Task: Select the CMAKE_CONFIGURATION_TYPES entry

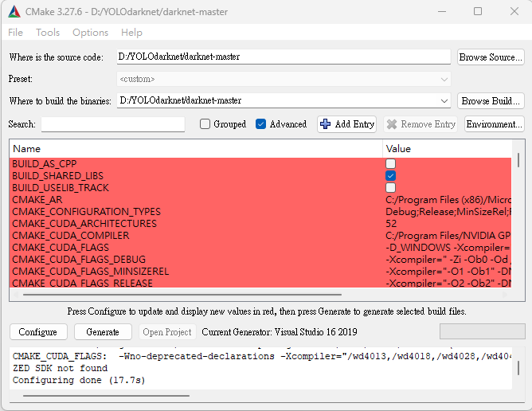Action: [87, 212]
